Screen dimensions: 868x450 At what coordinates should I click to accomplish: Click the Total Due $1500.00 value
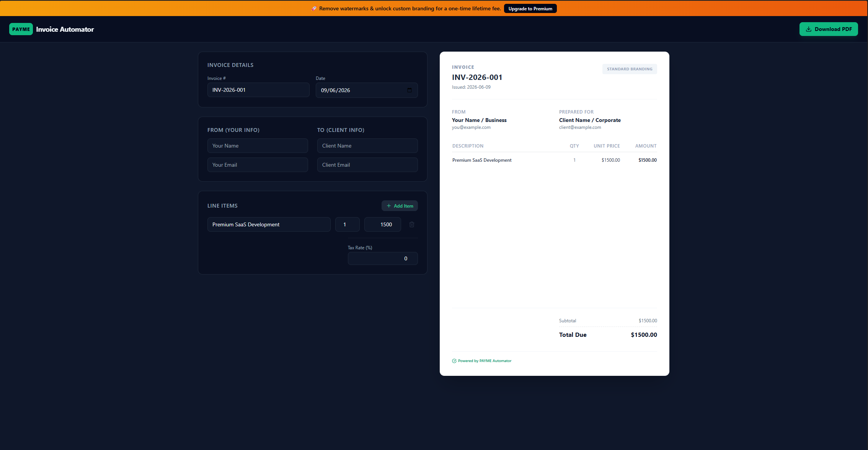(644, 335)
